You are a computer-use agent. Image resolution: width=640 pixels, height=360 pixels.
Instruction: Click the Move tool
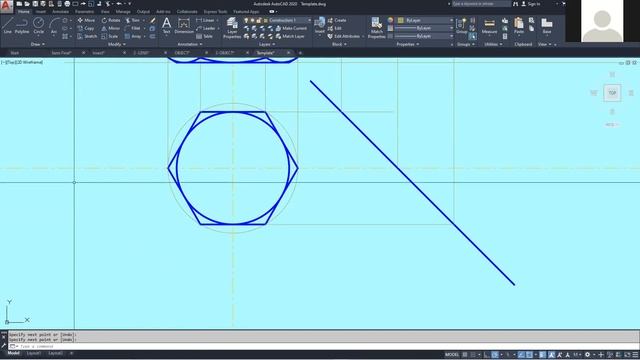tap(86, 20)
